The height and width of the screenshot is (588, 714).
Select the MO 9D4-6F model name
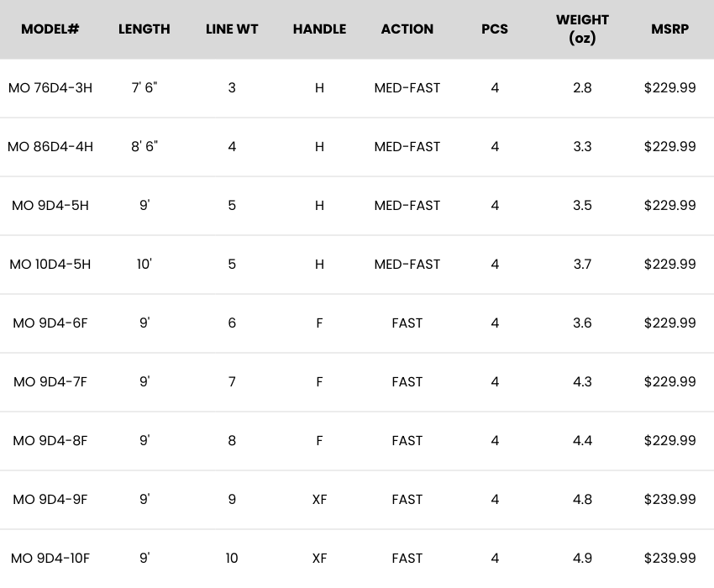coord(50,323)
